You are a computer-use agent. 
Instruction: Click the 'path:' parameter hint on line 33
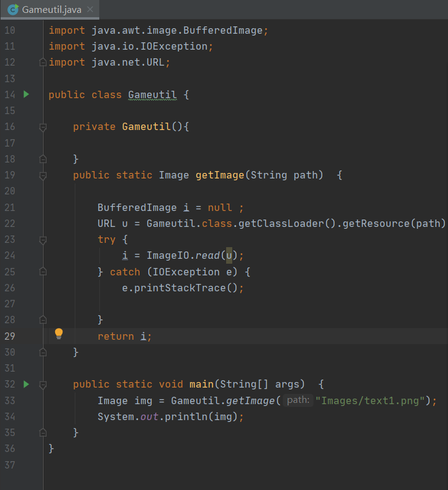pos(298,400)
